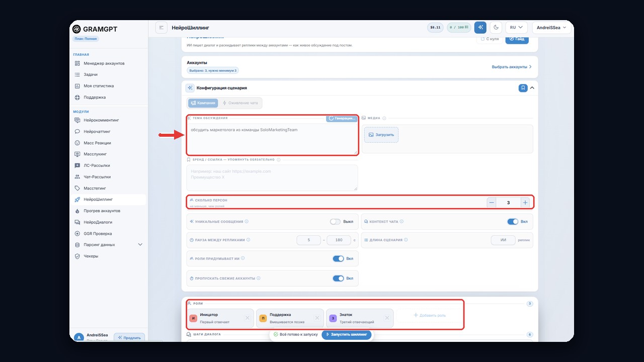Click the Масслукинг monitor icon
The image size is (644, 362).
[x=77, y=154]
